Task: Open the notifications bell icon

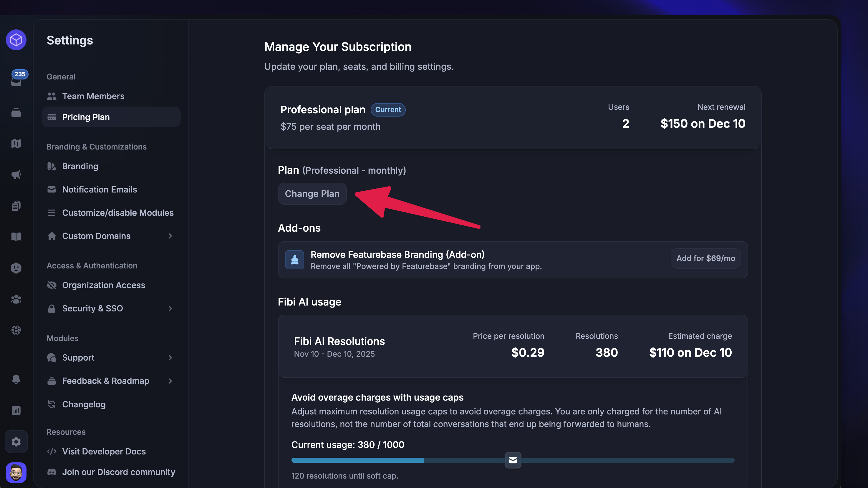Action: tap(16, 380)
